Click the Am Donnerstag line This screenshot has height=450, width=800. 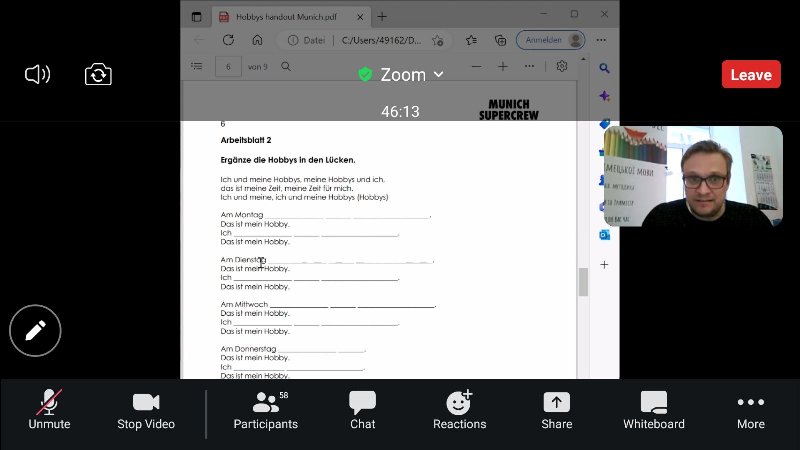293,349
